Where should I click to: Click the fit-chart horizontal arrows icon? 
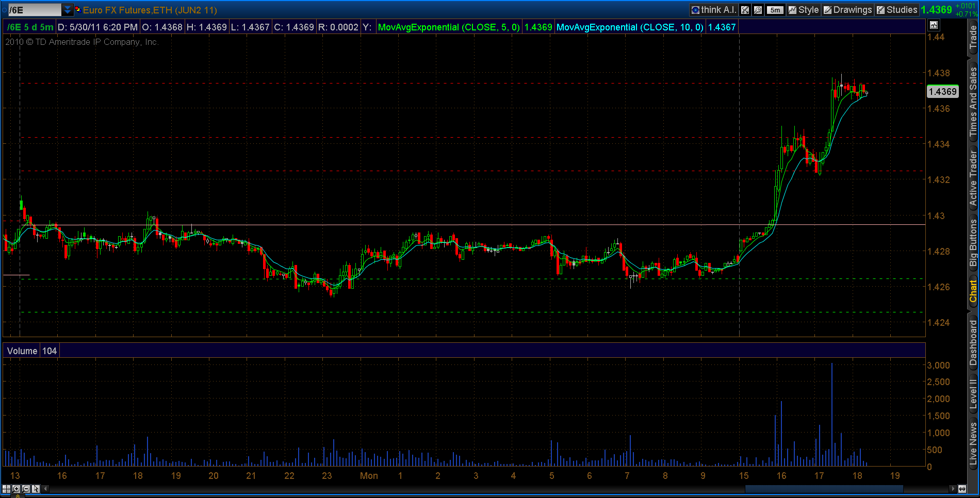click(962, 489)
